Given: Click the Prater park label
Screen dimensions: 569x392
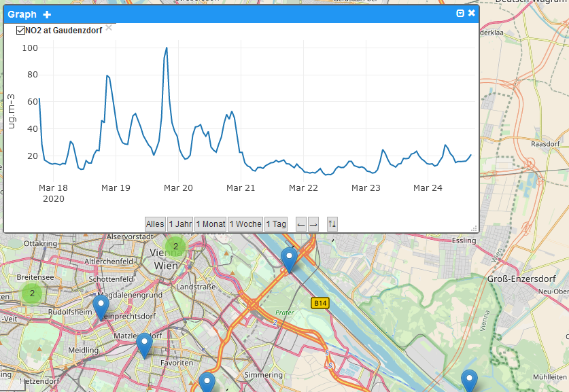Looking at the screenshot, I should (284, 313).
